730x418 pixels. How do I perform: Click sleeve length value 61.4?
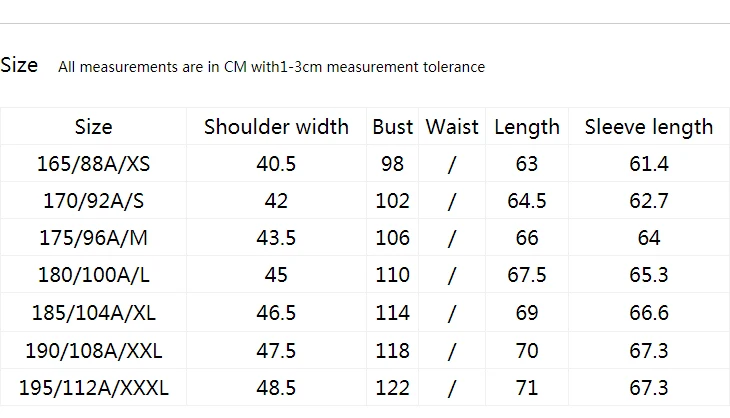pos(649,164)
